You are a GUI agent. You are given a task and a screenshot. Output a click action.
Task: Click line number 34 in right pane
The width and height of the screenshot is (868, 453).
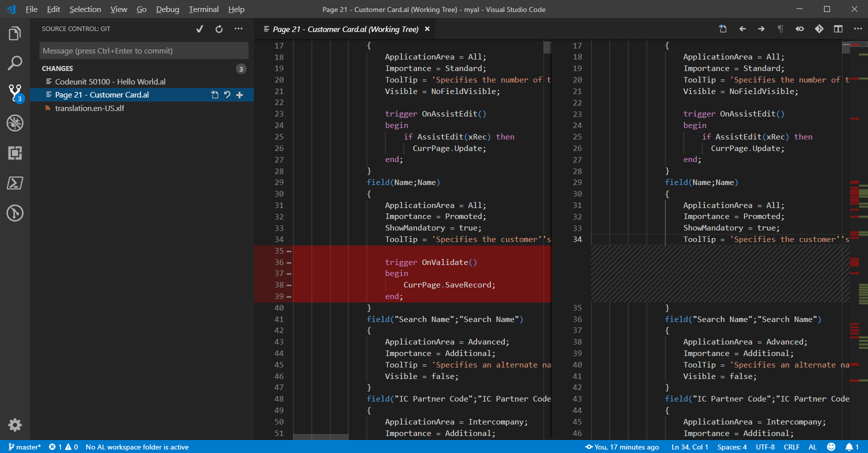tap(577, 239)
